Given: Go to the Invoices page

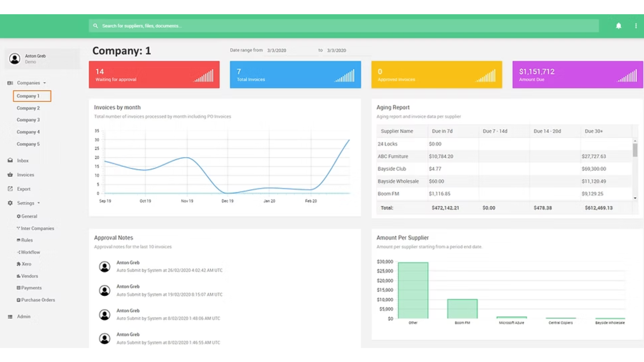Looking at the screenshot, I should point(25,175).
